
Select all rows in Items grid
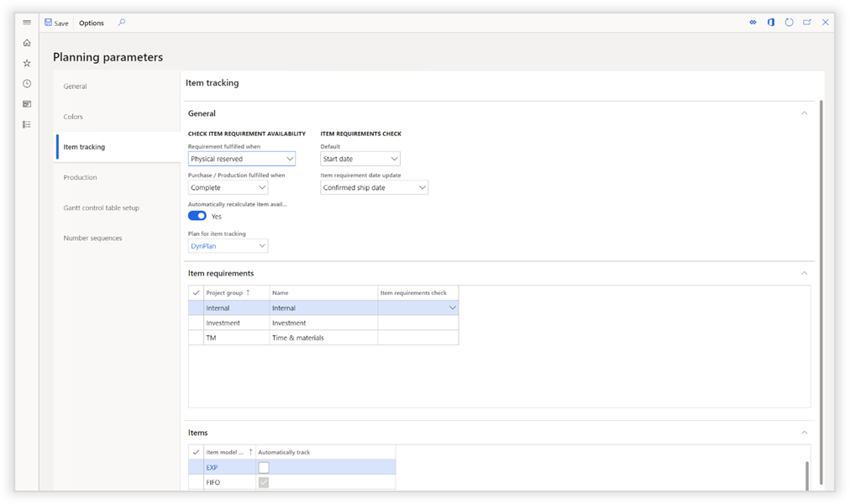click(196, 452)
